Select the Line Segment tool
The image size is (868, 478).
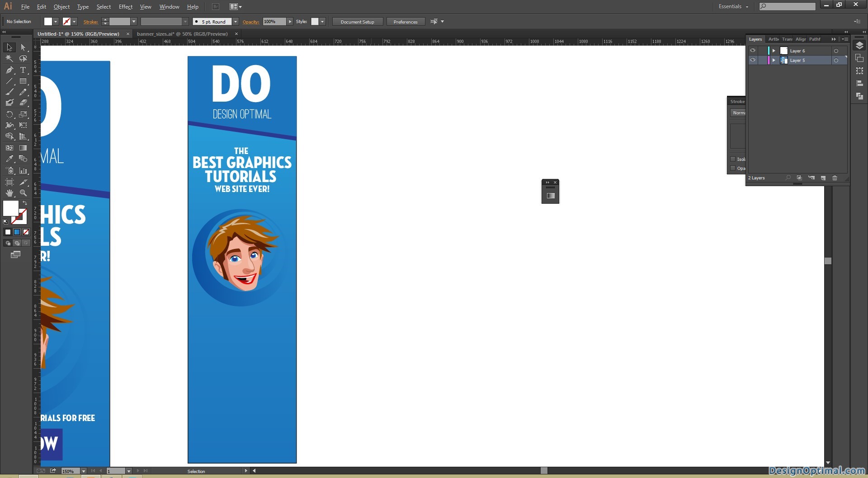[x=9, y=81]
